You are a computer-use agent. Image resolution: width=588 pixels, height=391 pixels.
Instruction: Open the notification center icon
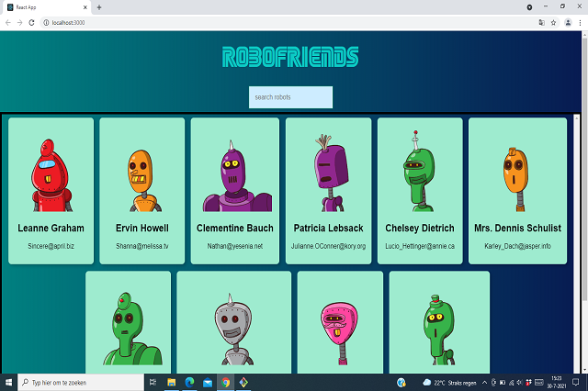tap(576, 383)
